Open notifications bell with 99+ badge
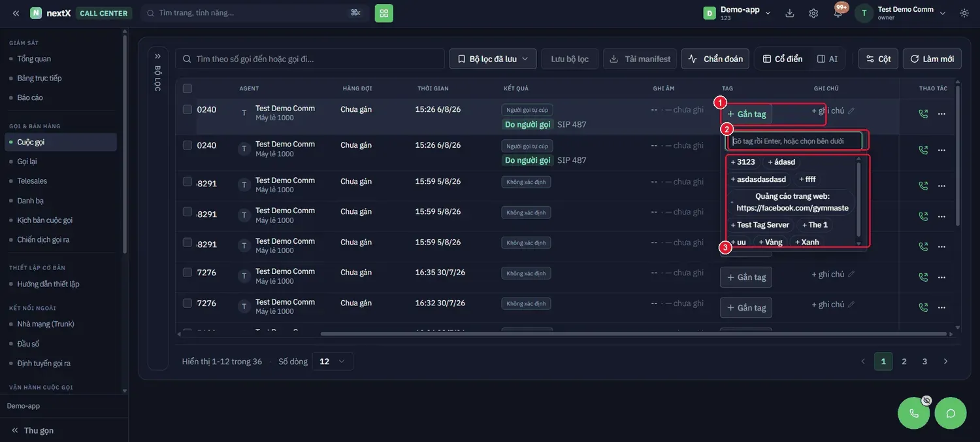 (838, 12)
